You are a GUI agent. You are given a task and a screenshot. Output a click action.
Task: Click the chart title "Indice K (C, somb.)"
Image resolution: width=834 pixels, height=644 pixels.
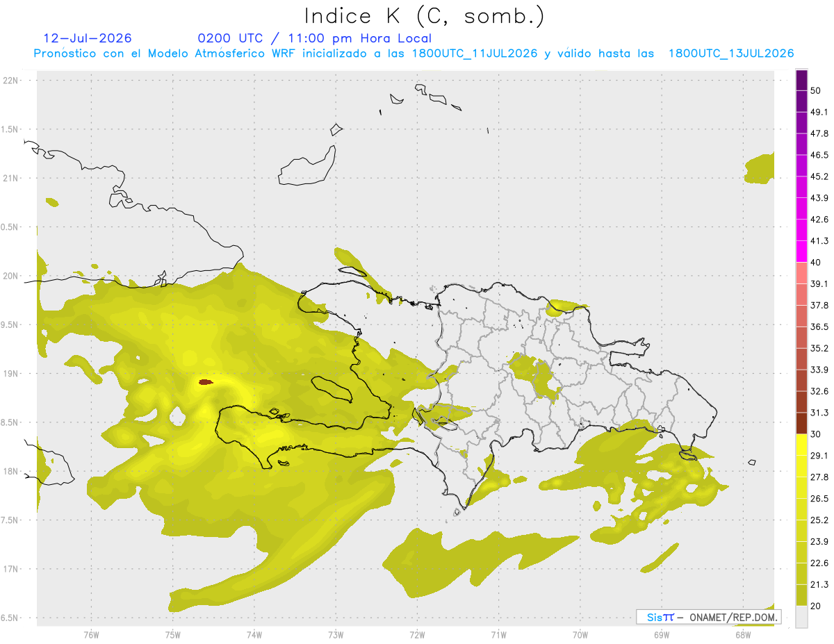pos(424,16)
